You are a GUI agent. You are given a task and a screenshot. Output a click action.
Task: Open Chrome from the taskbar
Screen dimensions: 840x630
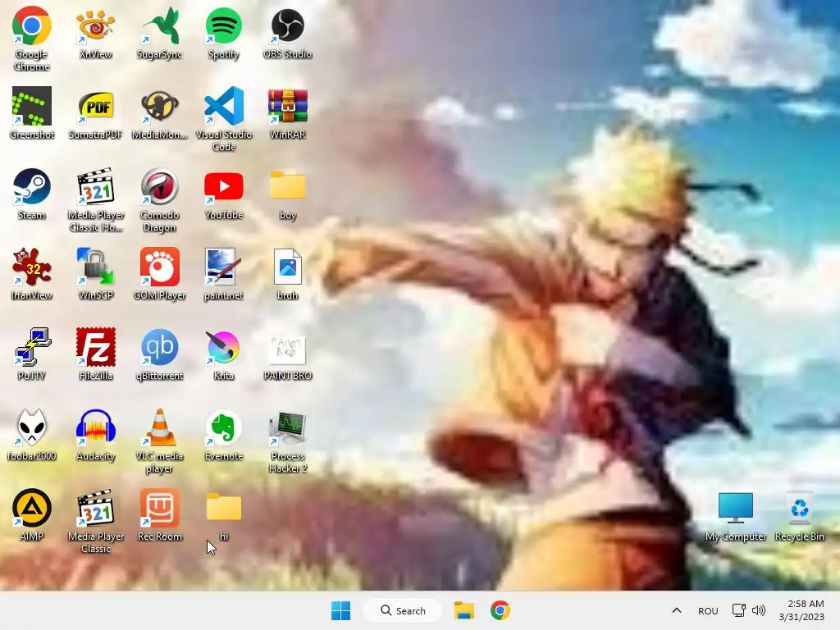point(500,610)
